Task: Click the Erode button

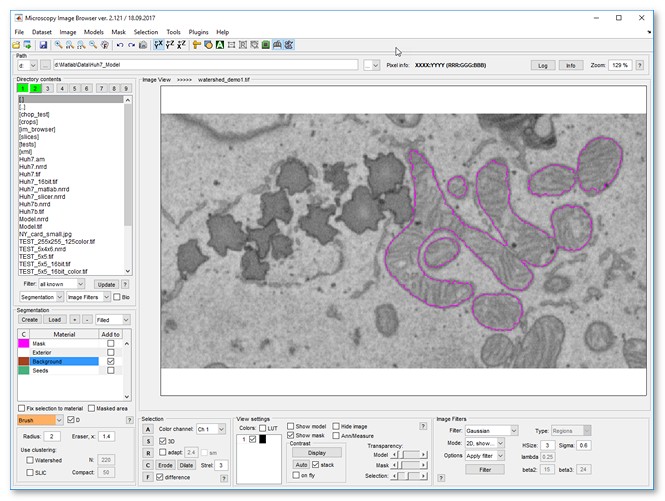Action: (165, 465)
